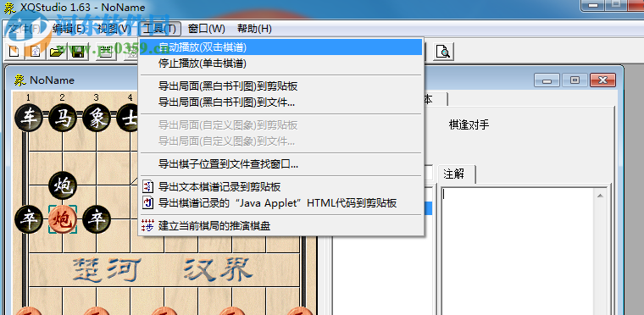Open the 视图(V) menu
Viewport: 644px width, 315px height.
[114, 29]
